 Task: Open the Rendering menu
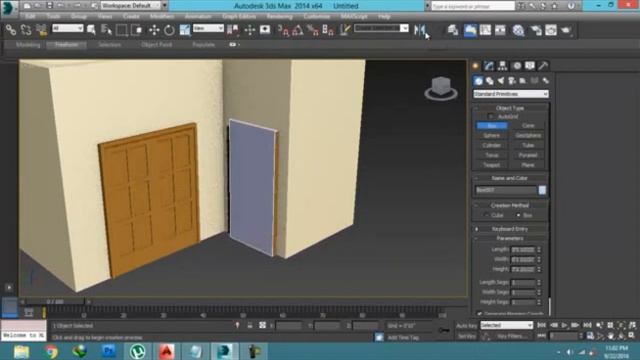(280, 16)
